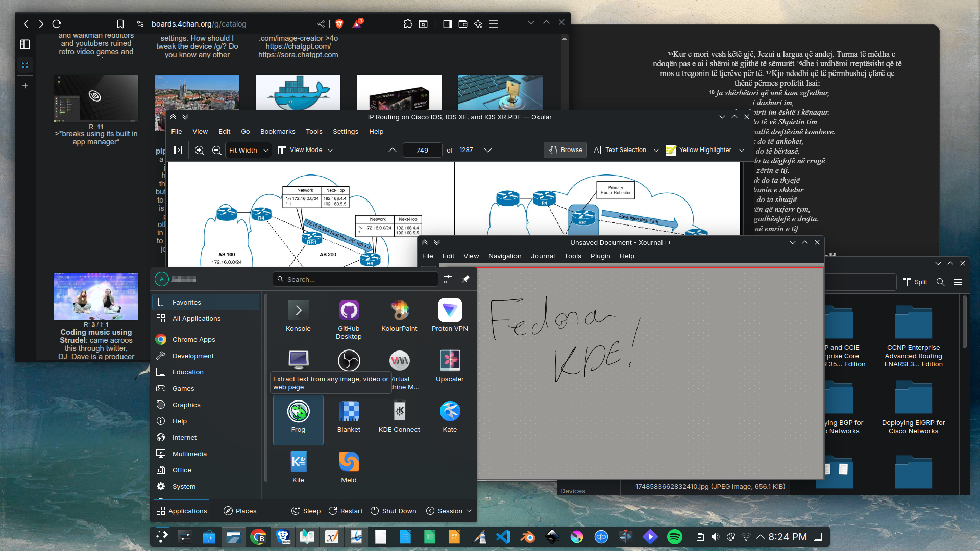Expand the Fit Width zoom dropdown

(x=249, y=150)
